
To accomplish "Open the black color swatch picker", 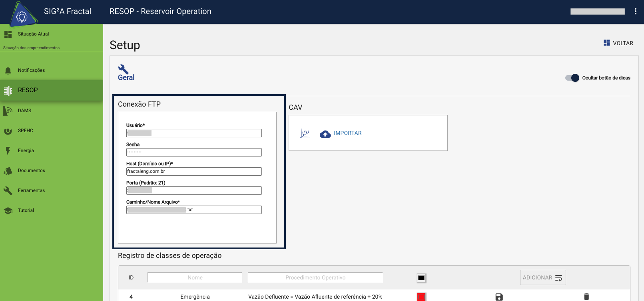I will point(421,278).
